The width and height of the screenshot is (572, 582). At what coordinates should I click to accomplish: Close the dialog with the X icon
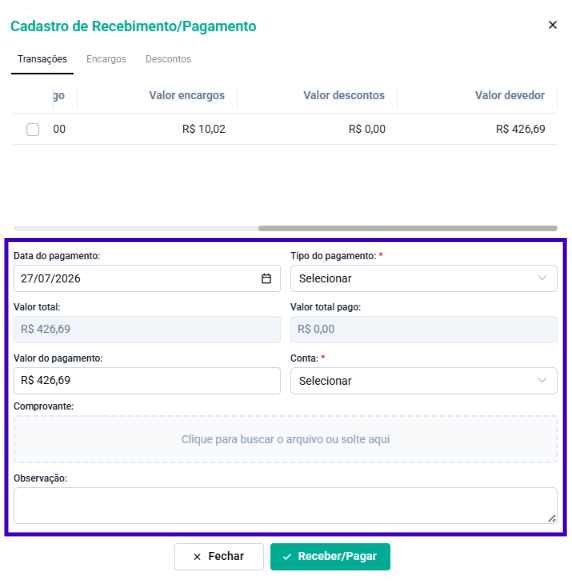[x=552, y=25]
